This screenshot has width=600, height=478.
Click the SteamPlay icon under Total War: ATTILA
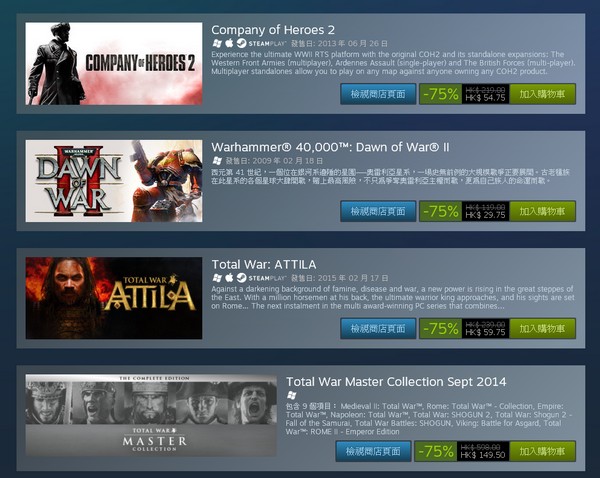[261, 278]
